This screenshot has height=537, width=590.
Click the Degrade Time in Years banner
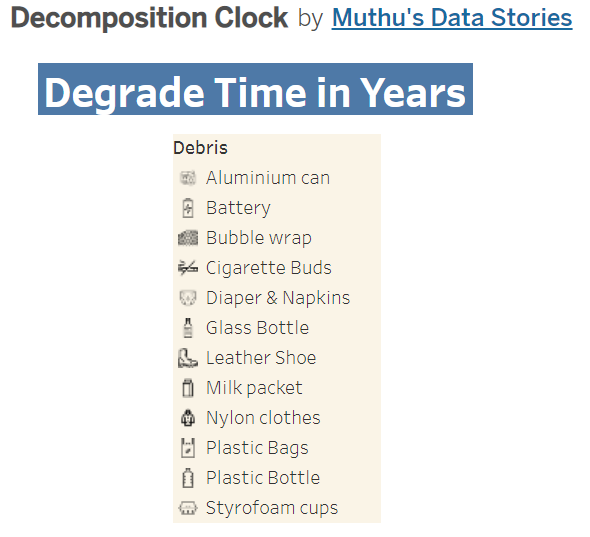255,89
